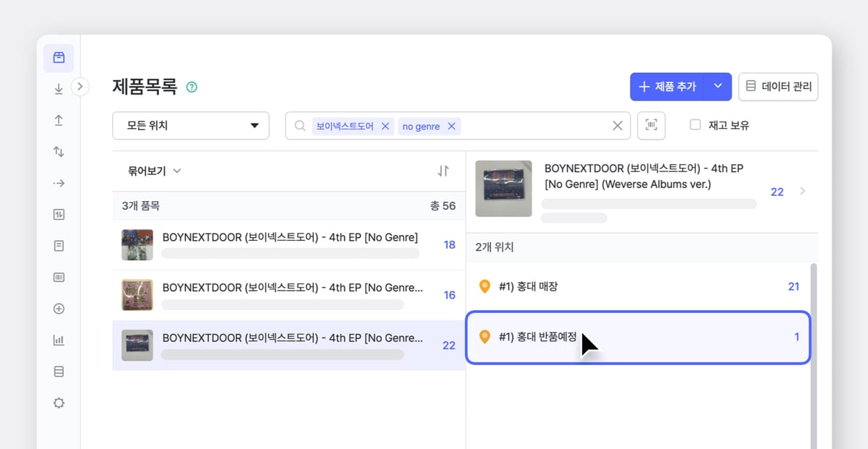Open the 모든 위치 location dropdown
868x449 pixels.
click(x=190, y=125)
